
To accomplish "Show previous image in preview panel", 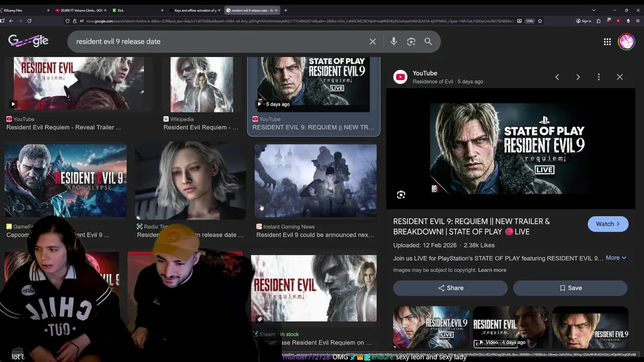I will pyautogui.click(x=557, y=77).
